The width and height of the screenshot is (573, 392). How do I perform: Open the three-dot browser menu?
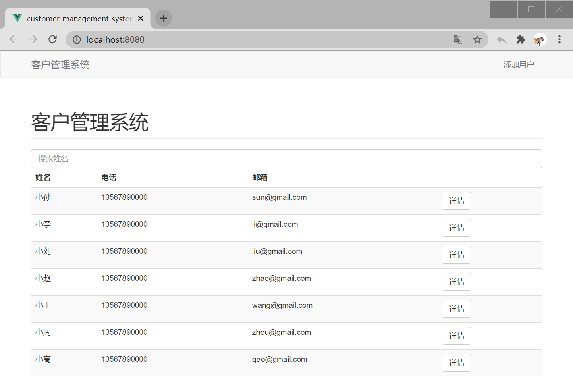[x=559, y=39]
